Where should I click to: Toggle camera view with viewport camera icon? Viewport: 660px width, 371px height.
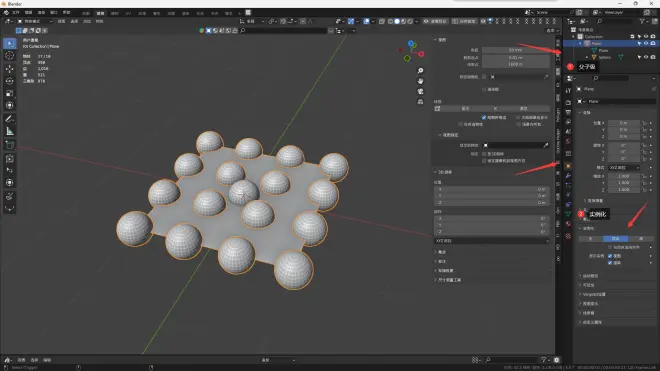point(420,91)
